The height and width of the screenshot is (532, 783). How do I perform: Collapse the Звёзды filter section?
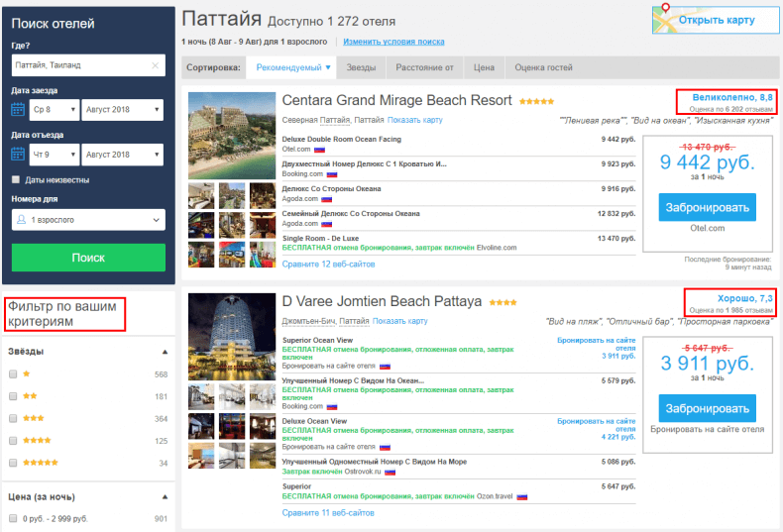click(x=165, y=352)
